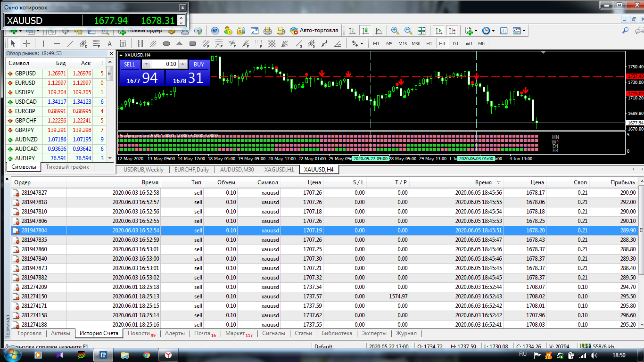Expand the chart templates dropdown

[x=520, y=31]
